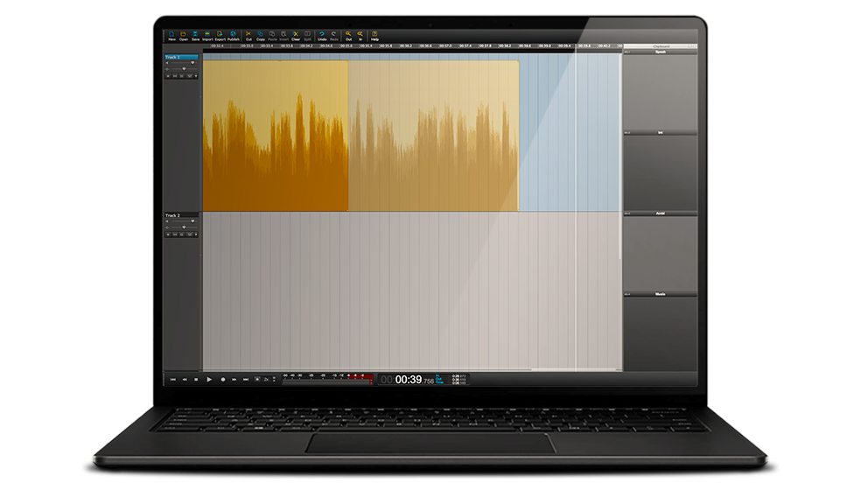Screen dimensions: 861x504
Task: Solo Track 1
Action: [x=182, y=76]
